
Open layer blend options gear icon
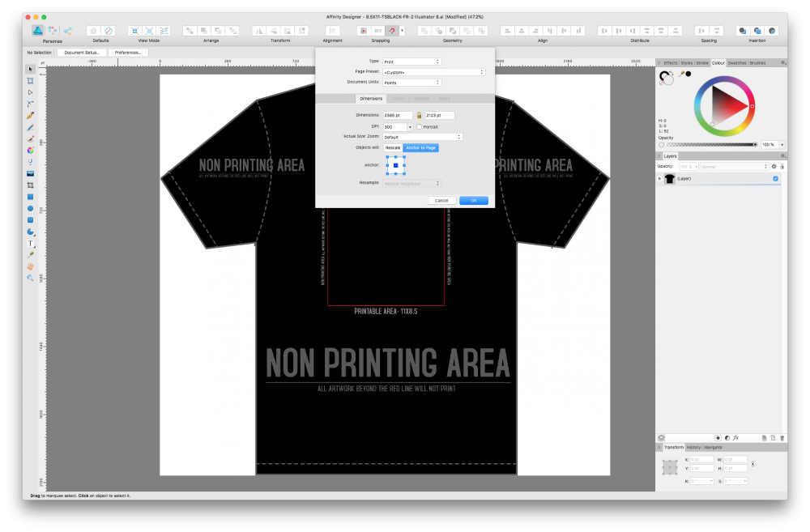[x=774, y=166]
